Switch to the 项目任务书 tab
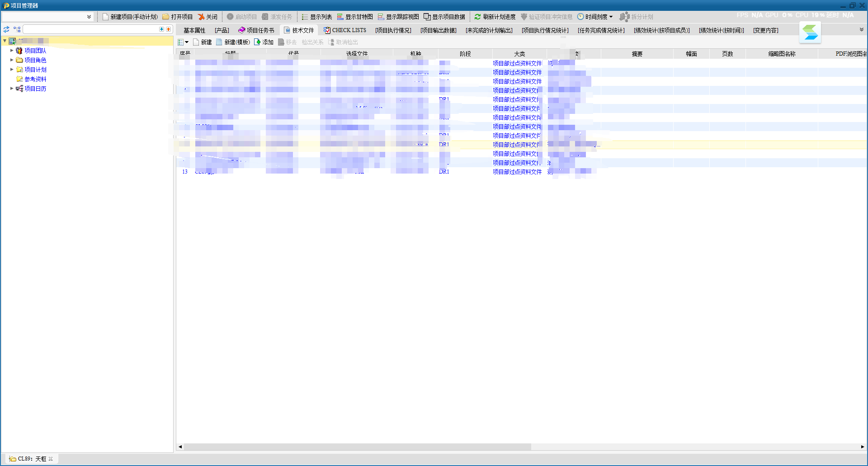This screenshot has height=466, width=868. click(x=256, y=30)
